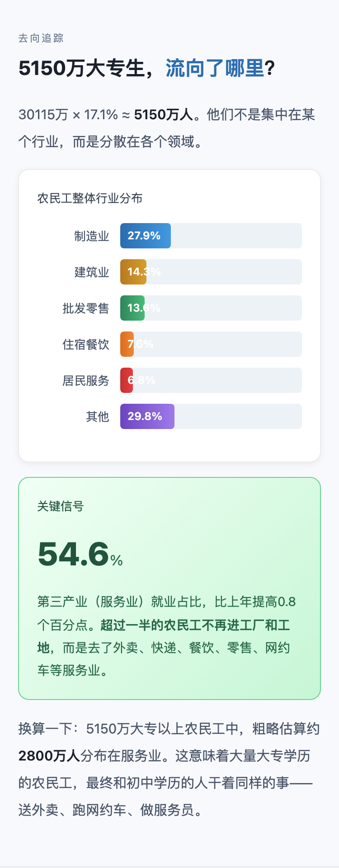Click the golden construction 14.3% bar
This screenshot has width=339, height=868.
133,272
